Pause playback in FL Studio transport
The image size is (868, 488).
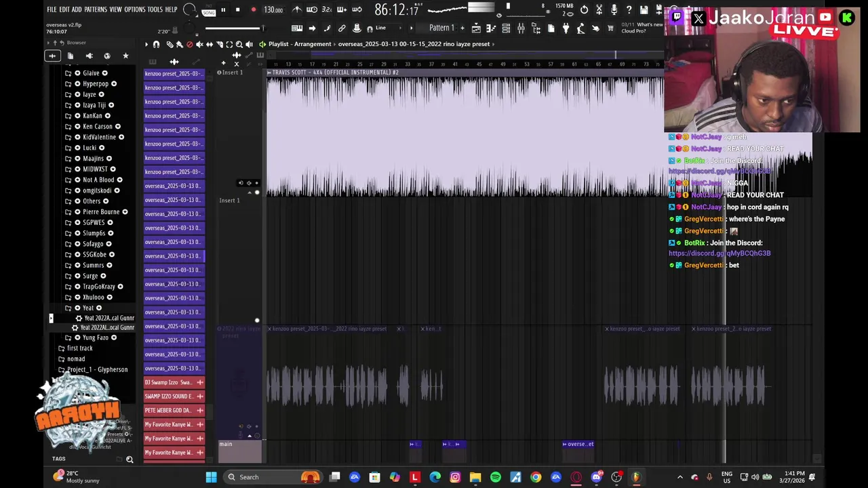pos(223,9)
